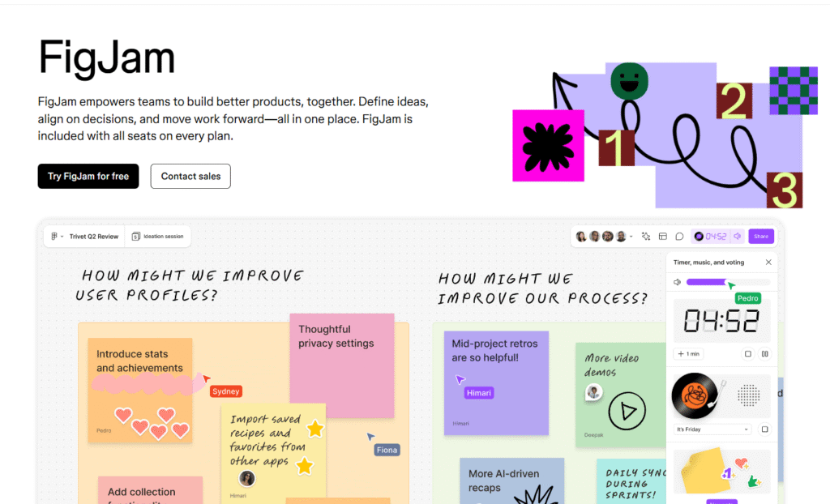Image resolution: width=830 pixels, height=504 pixels.
Task: Close the Timer, music, and voting panel
Action: [x=768, y=262]
